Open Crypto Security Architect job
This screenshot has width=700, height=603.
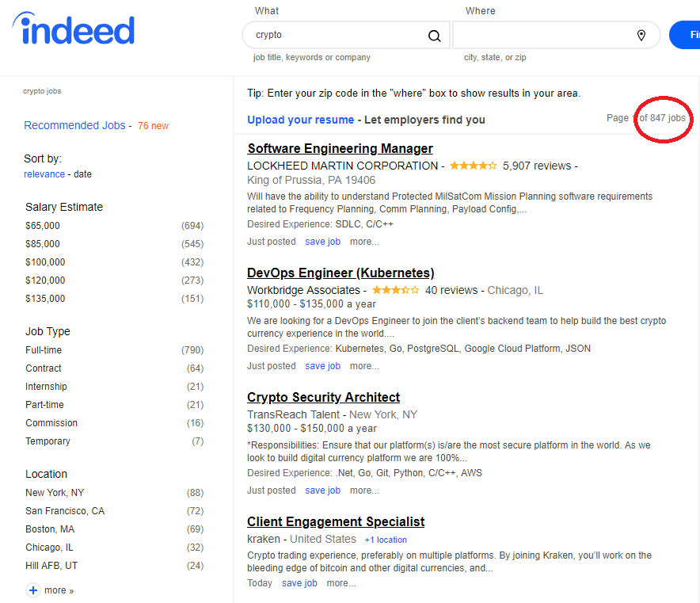click(323, 397)
